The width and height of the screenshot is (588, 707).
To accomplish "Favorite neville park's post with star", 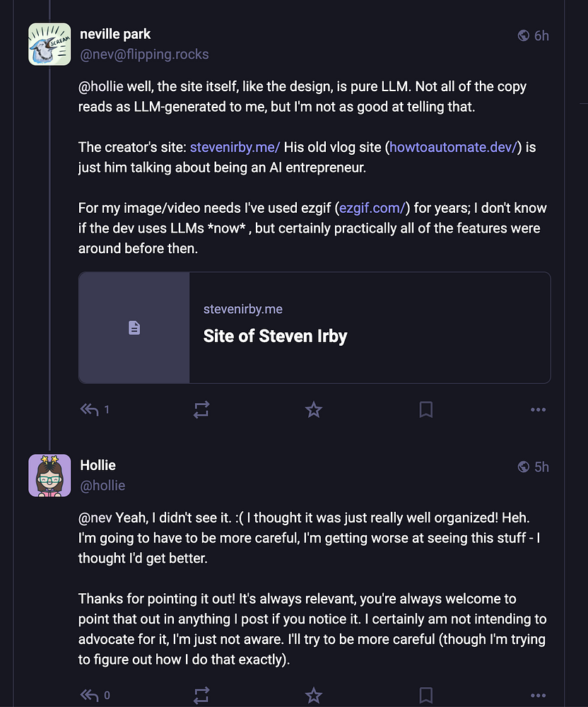I will [x=314, y=409].
